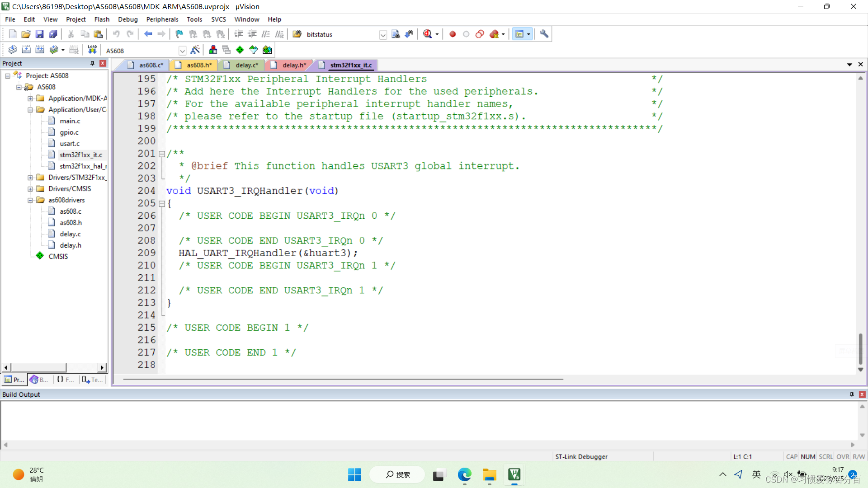Viewport: 868px width, 488px height.
Task: Click the Save file toolbar icon
Action: (x=39, y=34)
